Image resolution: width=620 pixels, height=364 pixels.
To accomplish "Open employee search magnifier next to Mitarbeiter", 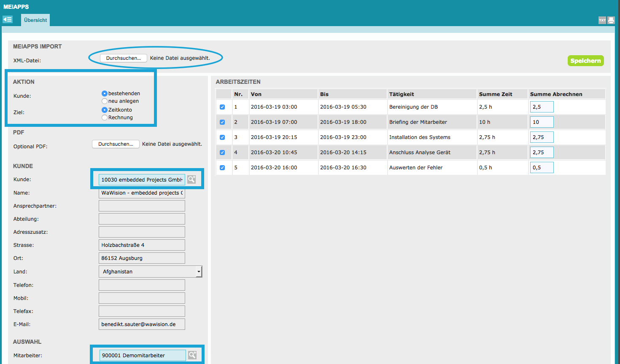I will coord(192,355).
